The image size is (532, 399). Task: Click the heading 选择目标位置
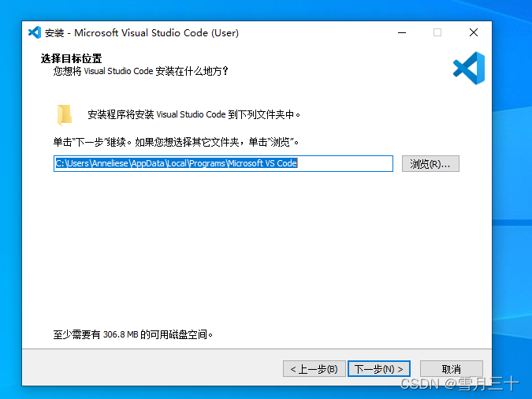pos(71,58)
